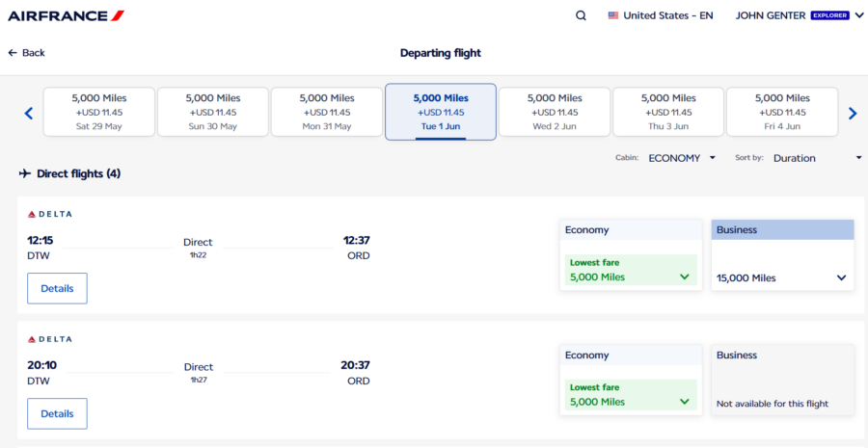Select the Wed 2 Jun date tab

(555, 112)
